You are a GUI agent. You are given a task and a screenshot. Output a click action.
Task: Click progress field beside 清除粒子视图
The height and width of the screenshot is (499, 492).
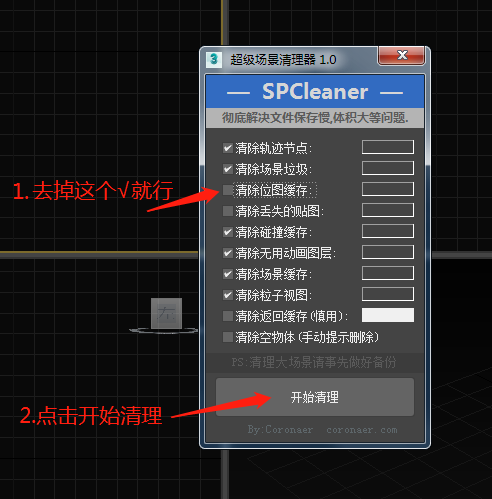388,294
